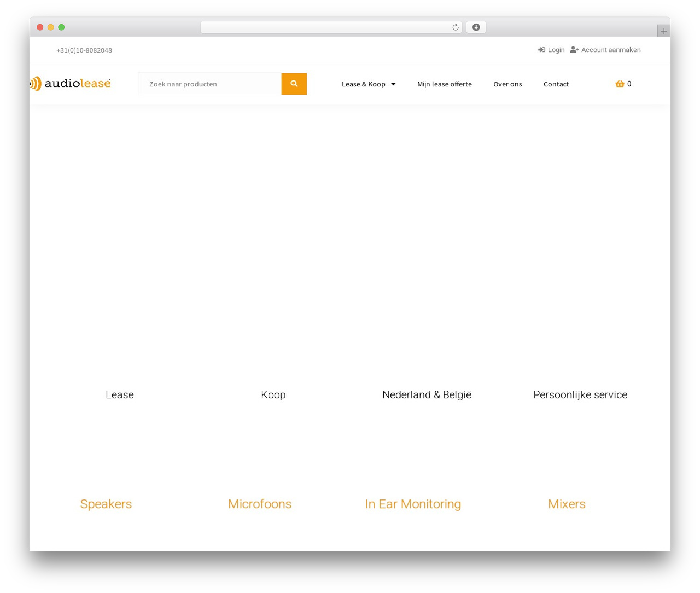
Task: Open the browser downloads button
Action: point(476,27)
